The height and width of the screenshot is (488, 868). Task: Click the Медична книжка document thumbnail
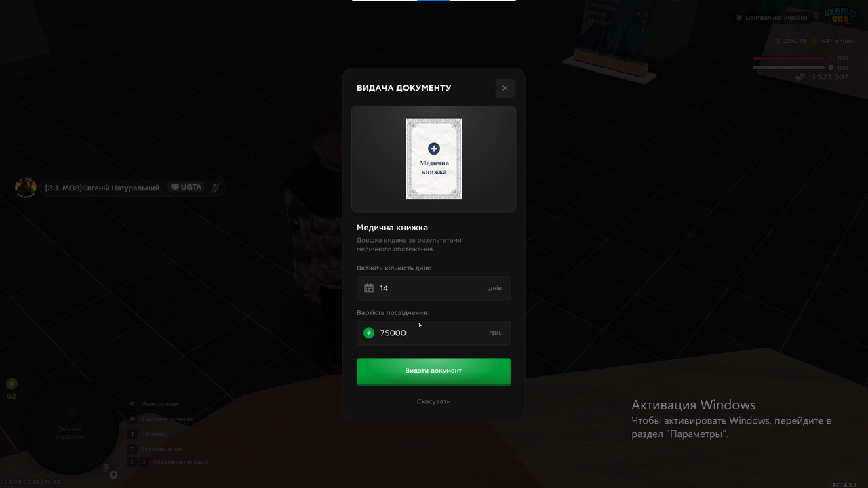pos(434,159)
